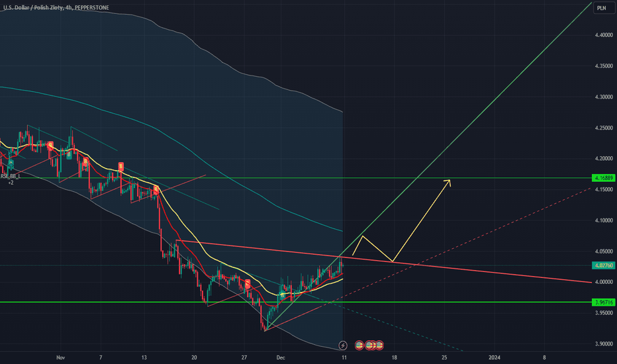The image size is (617, 364).
Task: Click the 20 date on time axis
Action: 194,357
